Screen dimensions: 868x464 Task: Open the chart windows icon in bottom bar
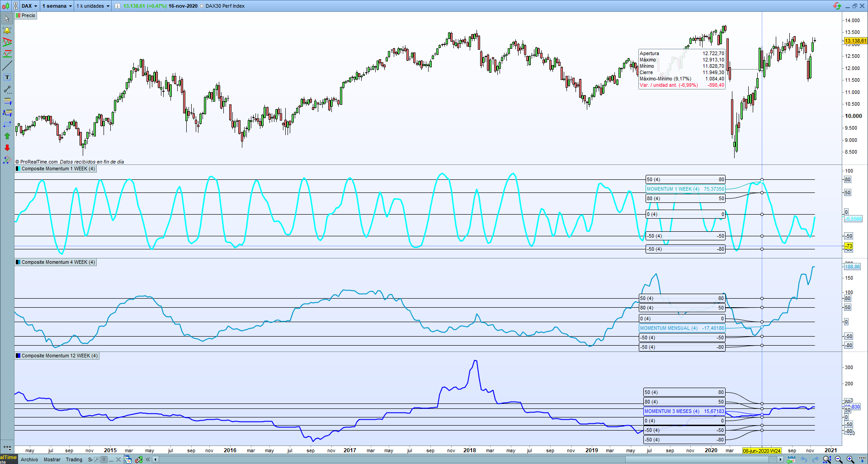coord(128,459)
